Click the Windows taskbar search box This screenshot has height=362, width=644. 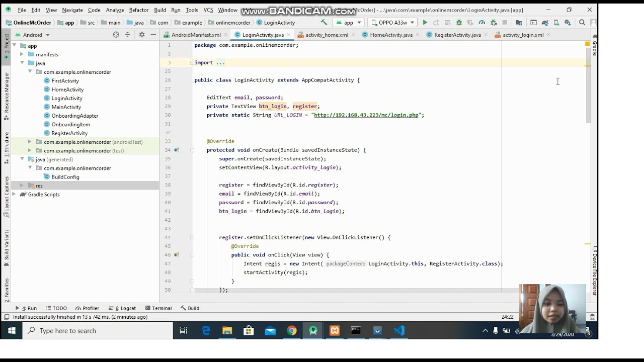pos(98,330)
